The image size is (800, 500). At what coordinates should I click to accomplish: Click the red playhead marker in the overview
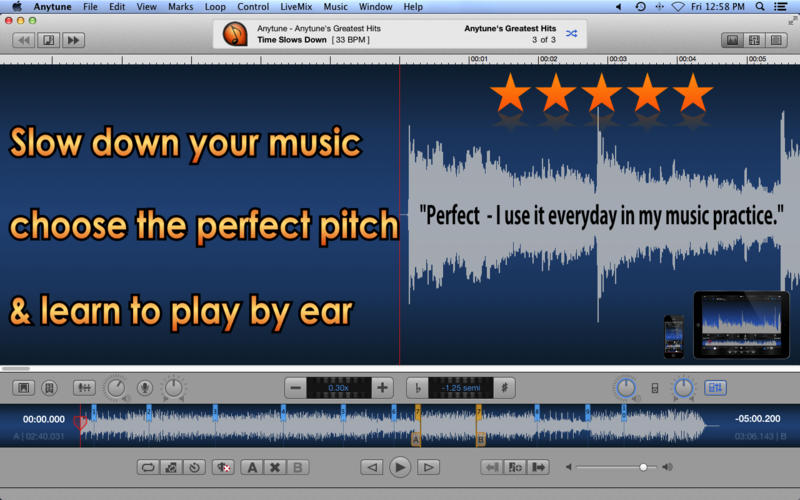click(x=80, y=422)
